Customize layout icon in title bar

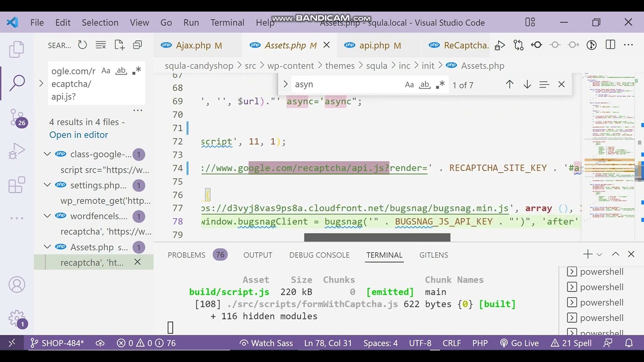pyautogui.click(x=530, y=22)
